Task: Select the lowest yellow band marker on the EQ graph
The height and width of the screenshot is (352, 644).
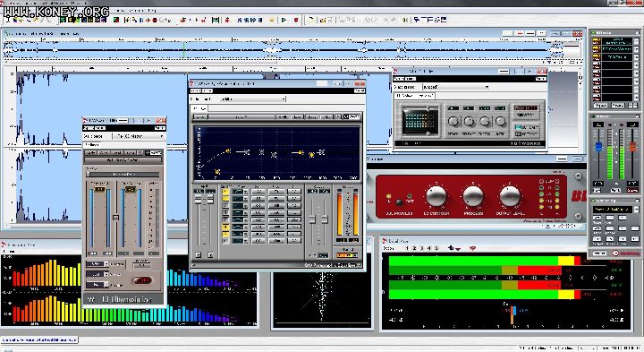Action: click(x=217, y=172)
